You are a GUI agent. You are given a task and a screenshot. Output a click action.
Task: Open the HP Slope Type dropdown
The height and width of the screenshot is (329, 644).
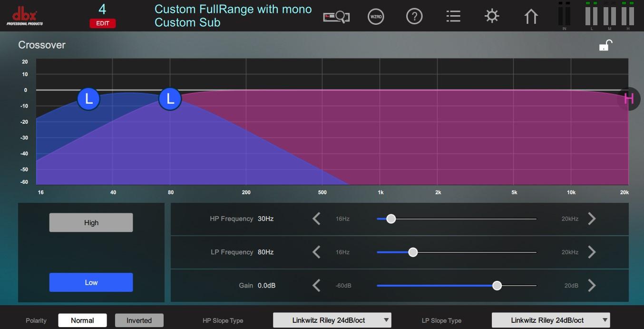click(332, 320)
